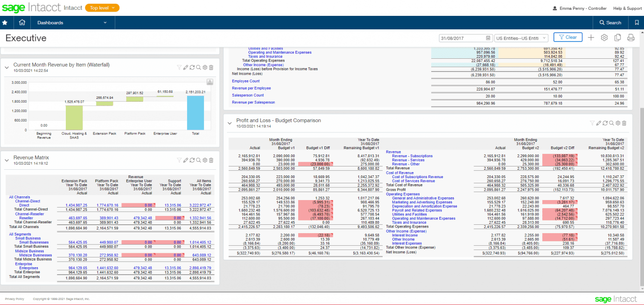The width and height of the screenshot is (644, 305).
Task: Open the favorites star in the navigation bar
Action: [x=5, y=22]
